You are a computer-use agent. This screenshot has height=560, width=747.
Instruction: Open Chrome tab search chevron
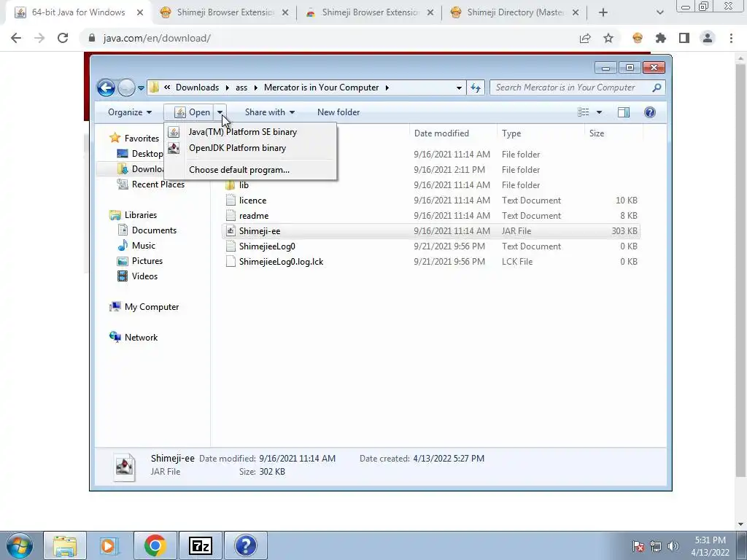point(659,13)
